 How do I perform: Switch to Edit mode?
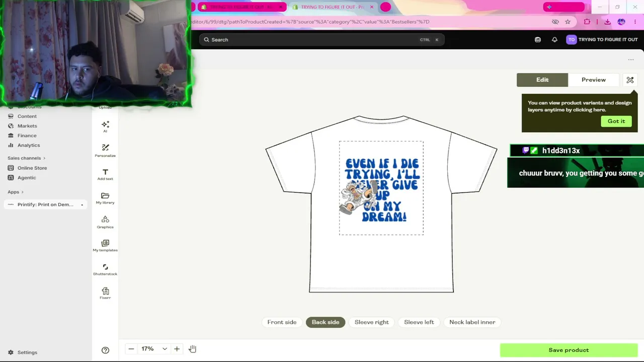coord(542,80)
